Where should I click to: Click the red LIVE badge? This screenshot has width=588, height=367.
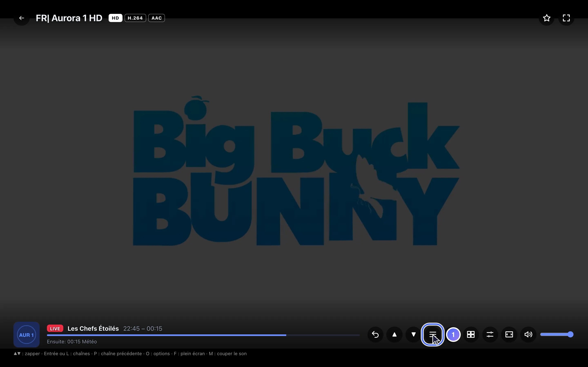[x=55, y=328]
